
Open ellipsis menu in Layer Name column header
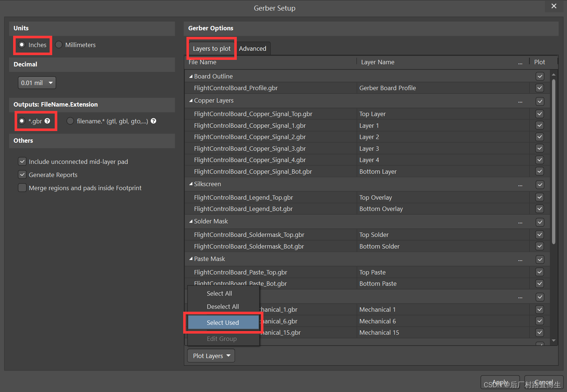[520, 63]
